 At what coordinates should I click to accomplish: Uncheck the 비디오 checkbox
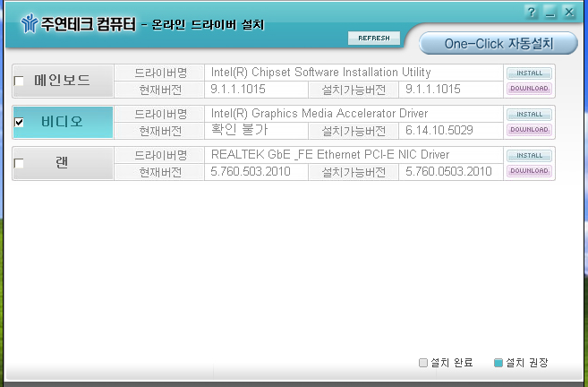click(x=19, y=122)
